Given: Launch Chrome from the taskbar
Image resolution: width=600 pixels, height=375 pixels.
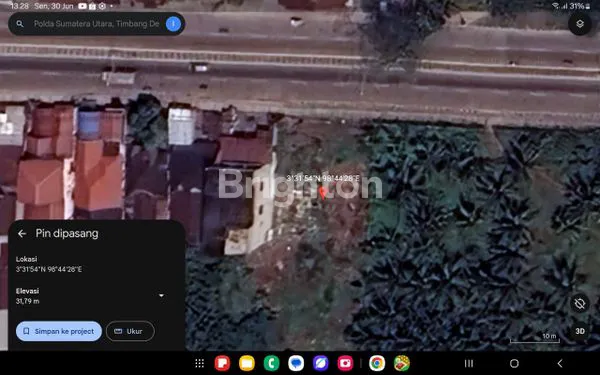Looking at the screenshot, I should 377,363.
